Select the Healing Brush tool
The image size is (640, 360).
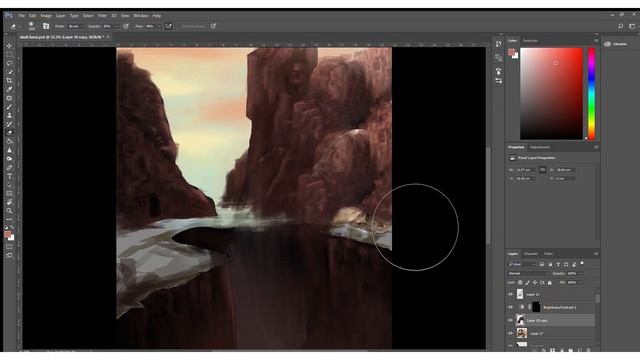click(9, 98)
